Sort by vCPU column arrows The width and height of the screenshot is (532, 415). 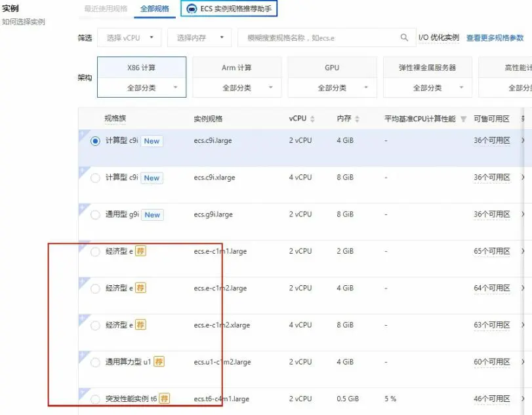coord(312,119)
